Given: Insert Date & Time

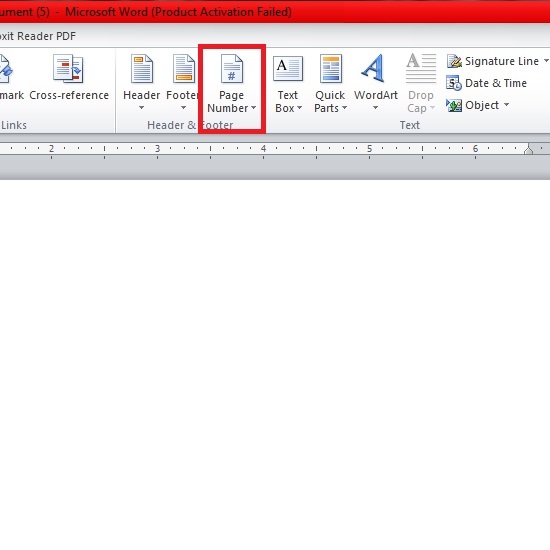Looking at the screenshot, I should point(487,83).
